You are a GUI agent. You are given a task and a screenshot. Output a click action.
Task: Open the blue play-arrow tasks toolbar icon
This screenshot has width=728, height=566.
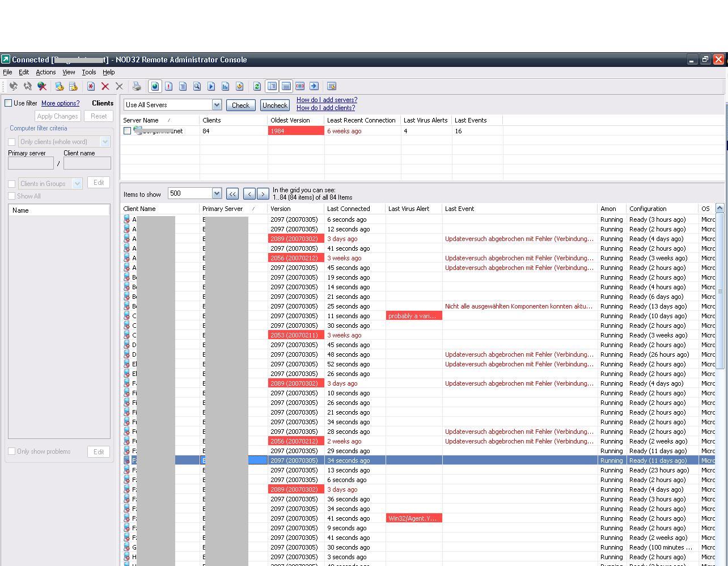click(x=211, y=86)
